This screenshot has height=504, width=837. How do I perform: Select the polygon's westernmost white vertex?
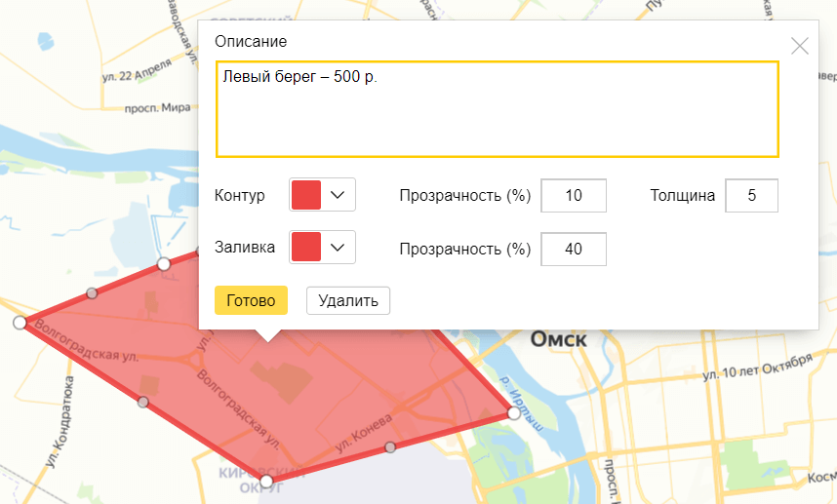[20, 323]
